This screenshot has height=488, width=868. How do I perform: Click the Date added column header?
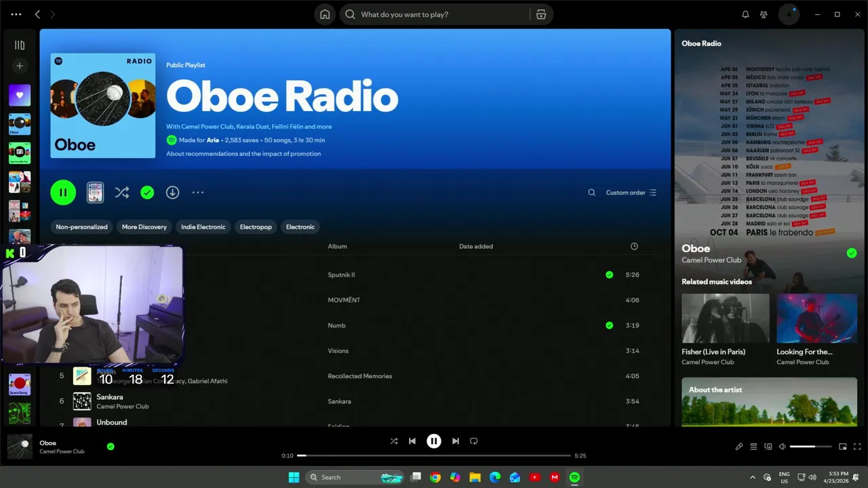[476, 246]
